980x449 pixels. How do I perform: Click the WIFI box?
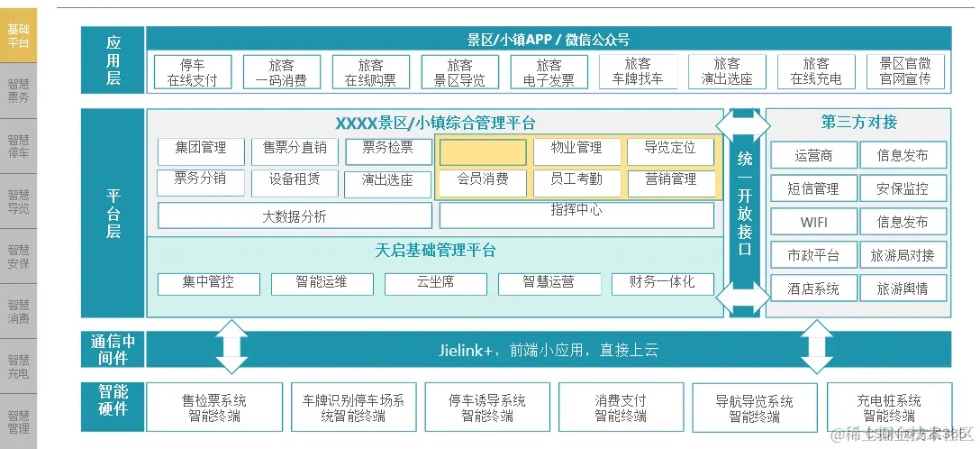pos(813,222)
